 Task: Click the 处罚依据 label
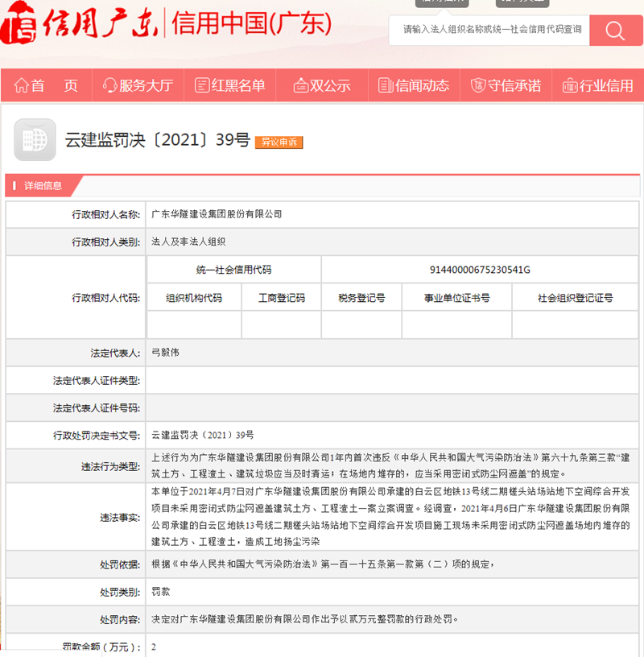120,564
